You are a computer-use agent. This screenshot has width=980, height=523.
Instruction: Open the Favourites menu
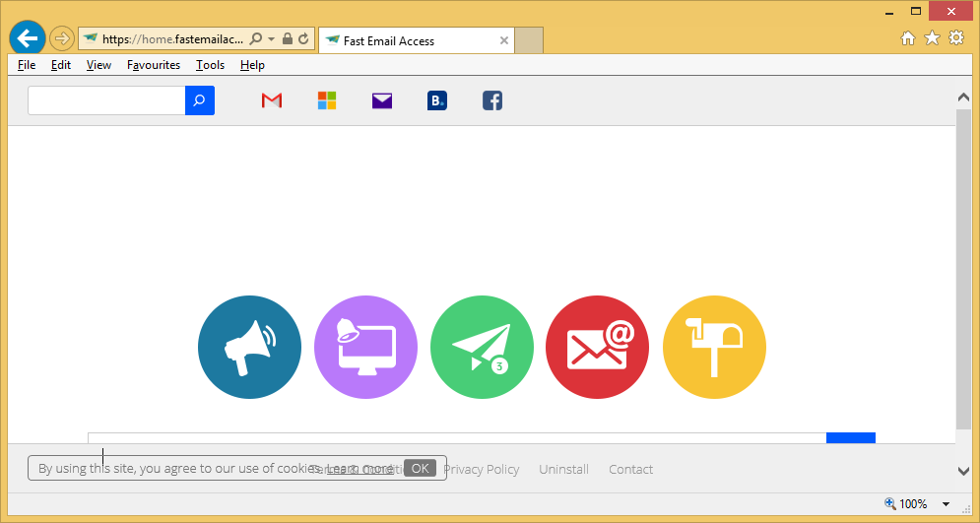[x=154, y=65]
